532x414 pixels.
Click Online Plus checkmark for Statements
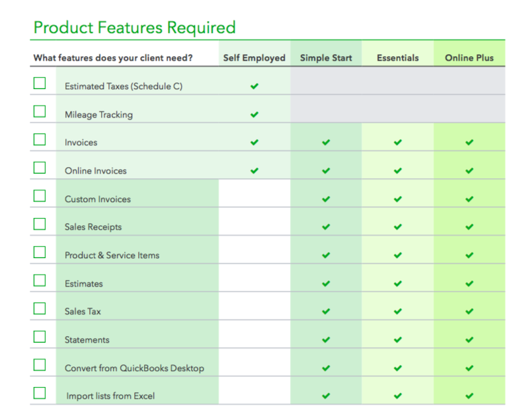(x=469, y=340)
